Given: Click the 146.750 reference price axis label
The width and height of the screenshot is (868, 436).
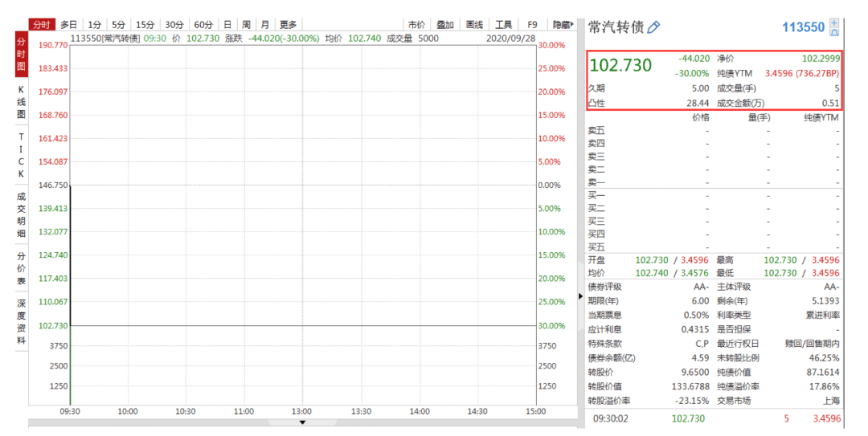Looking at the screenshot, I should click(x=52, y=185).
